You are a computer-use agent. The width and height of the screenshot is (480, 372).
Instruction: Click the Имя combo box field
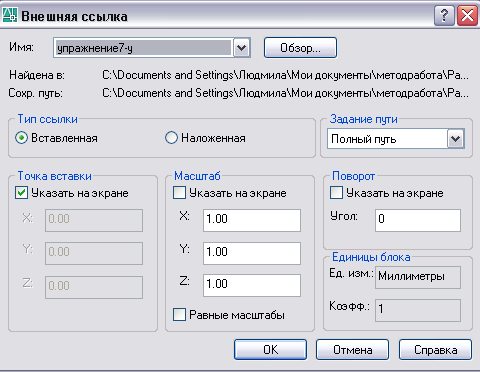[x=143, y=48]
